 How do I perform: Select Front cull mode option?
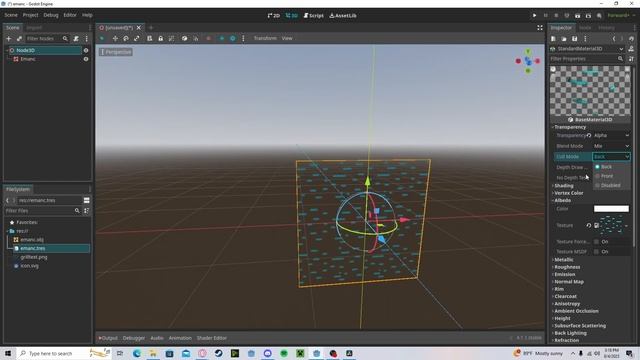[611, 176]
